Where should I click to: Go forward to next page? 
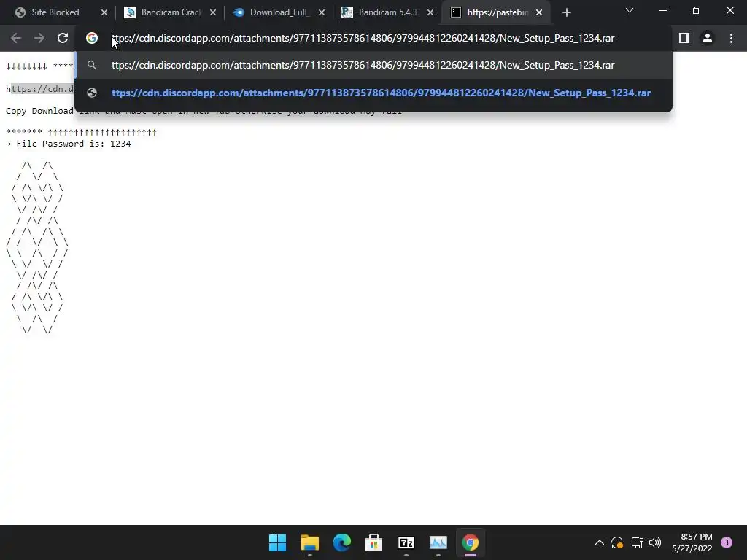39,38
